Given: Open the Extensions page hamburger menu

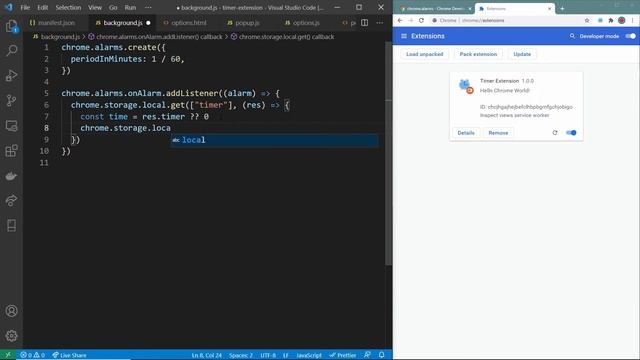Looking at the screenshot, I should click(x=404, y=36).
